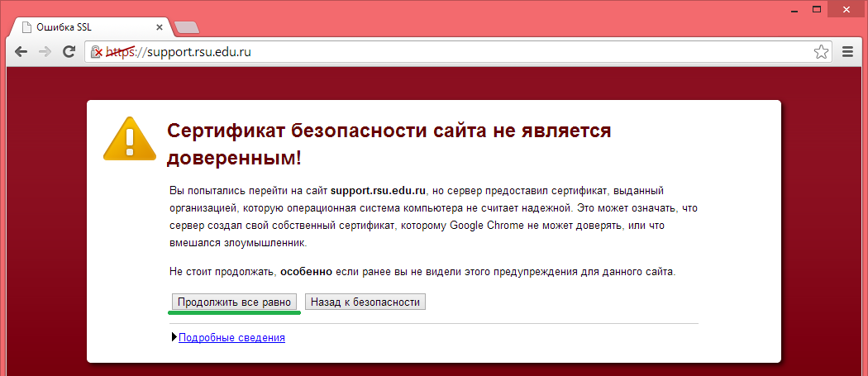Open the Chrome hamburger menu
Screen dimensions: 868x376
[847, 52]
